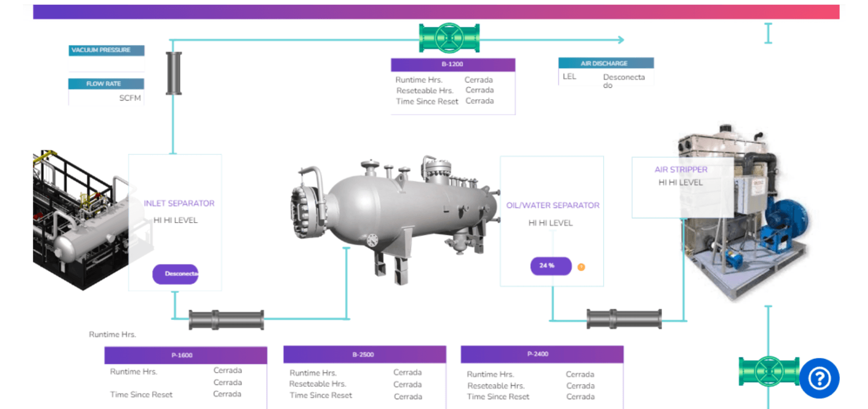This screenshot has width=868, height=409.
Task: Click the pipe coupling below Oil/Water Separator
Action: [623, 319]
